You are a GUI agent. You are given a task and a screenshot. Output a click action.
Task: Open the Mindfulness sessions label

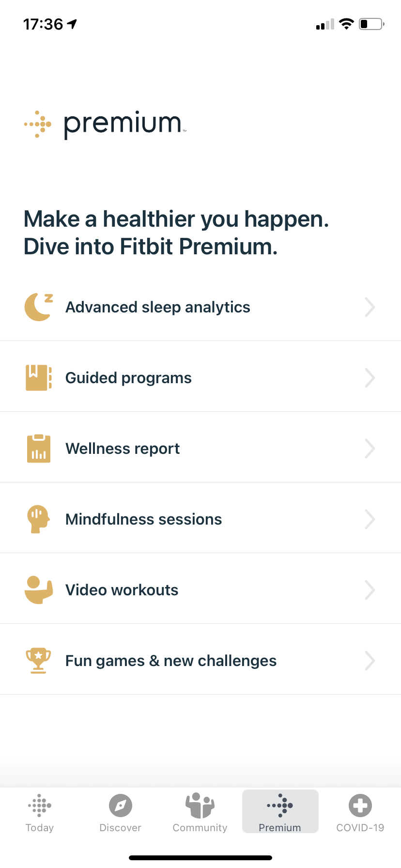pos(143,519)
